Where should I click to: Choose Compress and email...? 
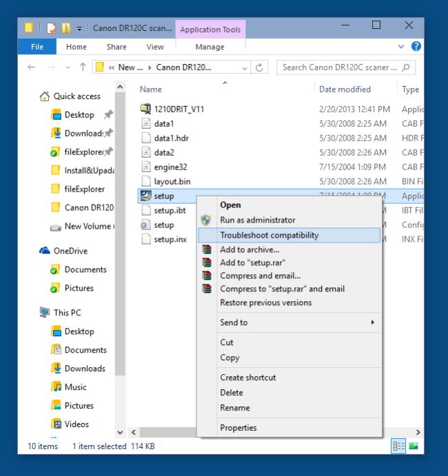tap(289, 276)
